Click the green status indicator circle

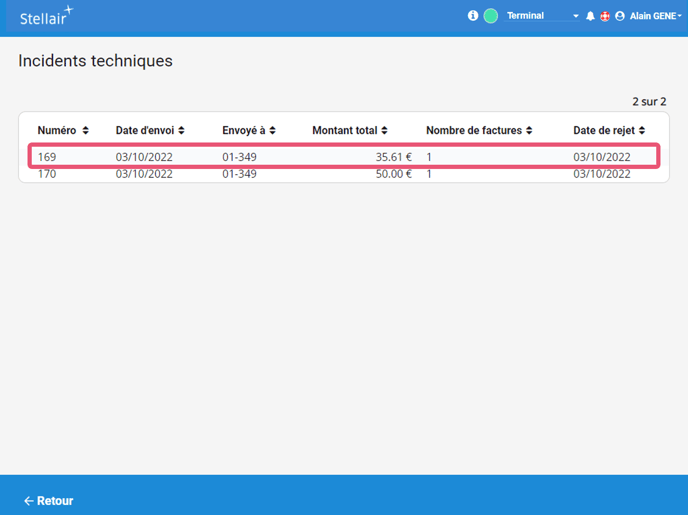[491, 16]
